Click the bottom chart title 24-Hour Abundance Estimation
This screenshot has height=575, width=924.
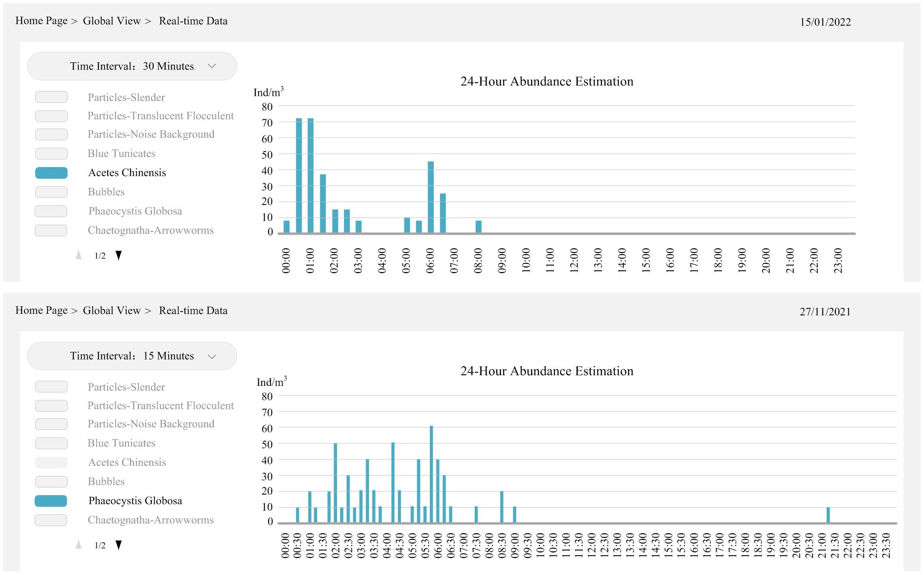[x=547, y=371]
